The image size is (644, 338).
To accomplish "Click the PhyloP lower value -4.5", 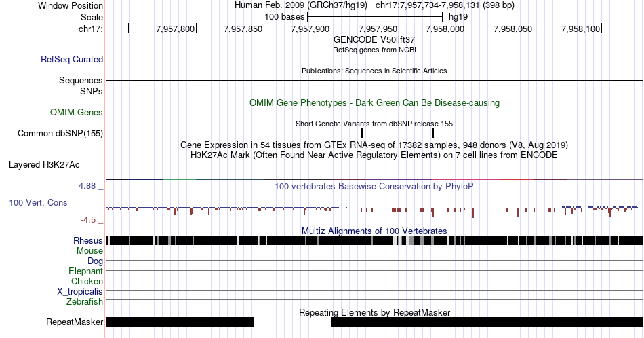I will click(88, 220).
